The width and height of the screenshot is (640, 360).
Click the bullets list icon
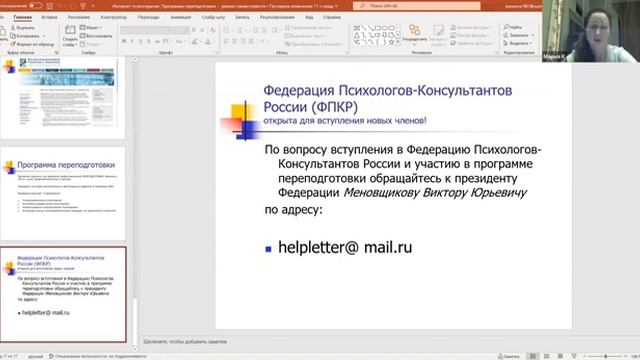[227, 30]
